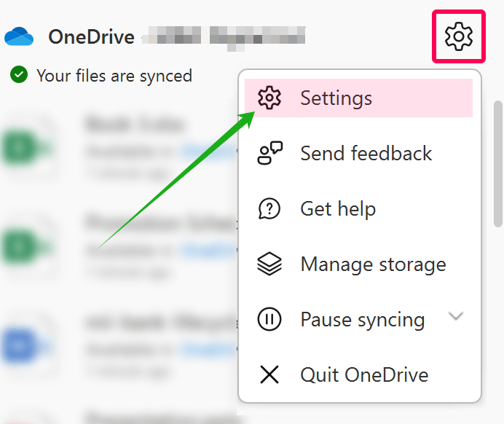Click the Pause syncing circle icon
This screenshot has height=424, width=504.
269,319
